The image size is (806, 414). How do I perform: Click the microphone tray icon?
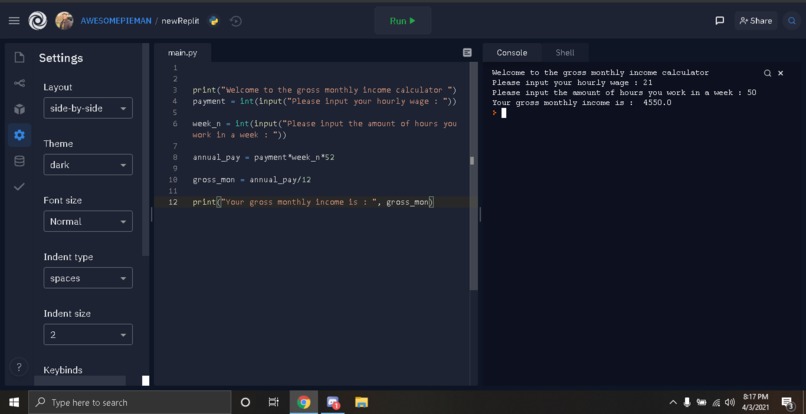687,402
